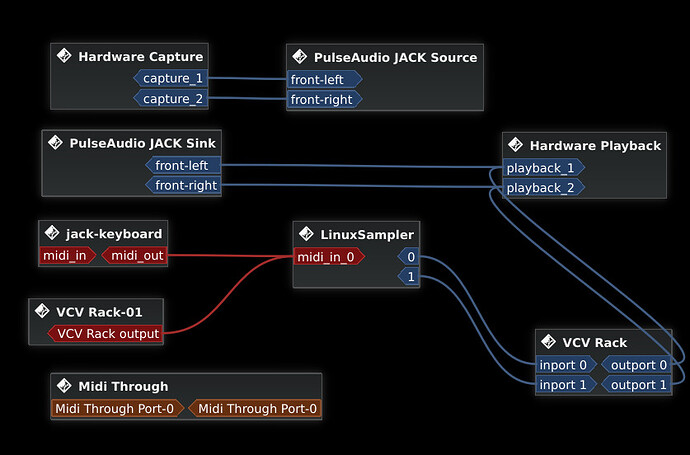The image size is (690, 455).
Task: Select the playback_1 input port
Action: pos(544,168)
